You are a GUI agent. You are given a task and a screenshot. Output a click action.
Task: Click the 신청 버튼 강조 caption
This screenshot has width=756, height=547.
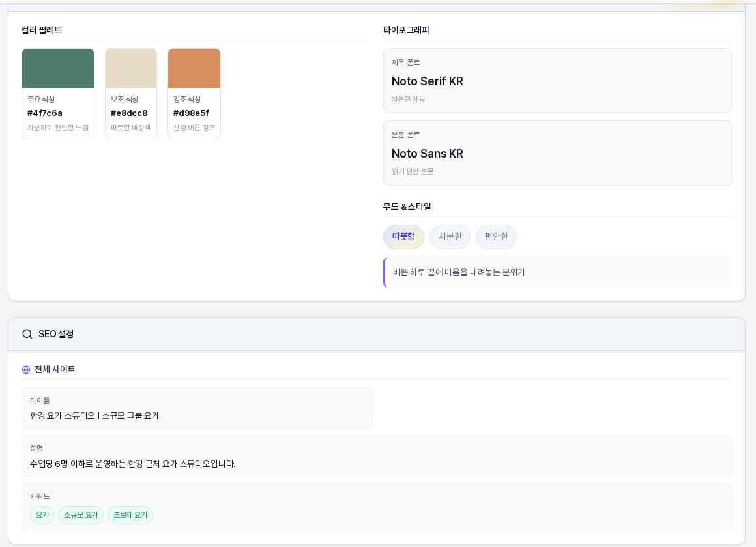pyautogui.click(x=194, y=128)
